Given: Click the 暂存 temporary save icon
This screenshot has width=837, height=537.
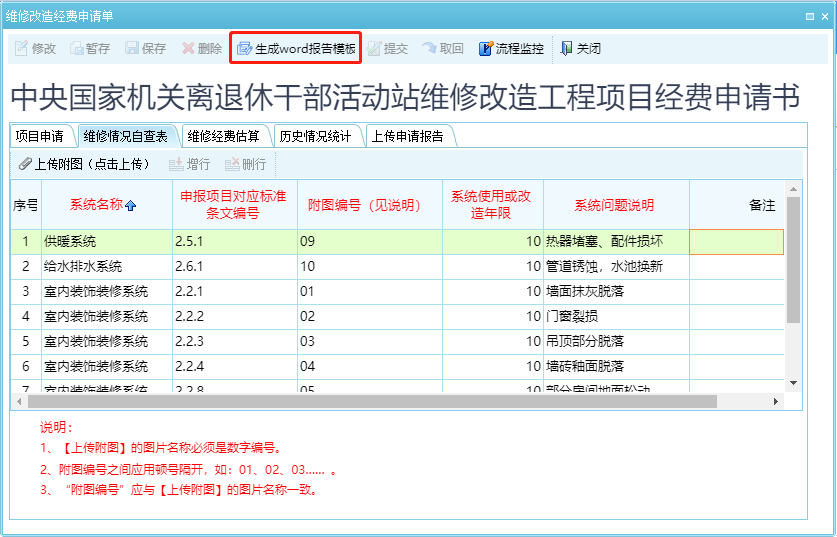Looking at the screenshot, I should (78, 48).
